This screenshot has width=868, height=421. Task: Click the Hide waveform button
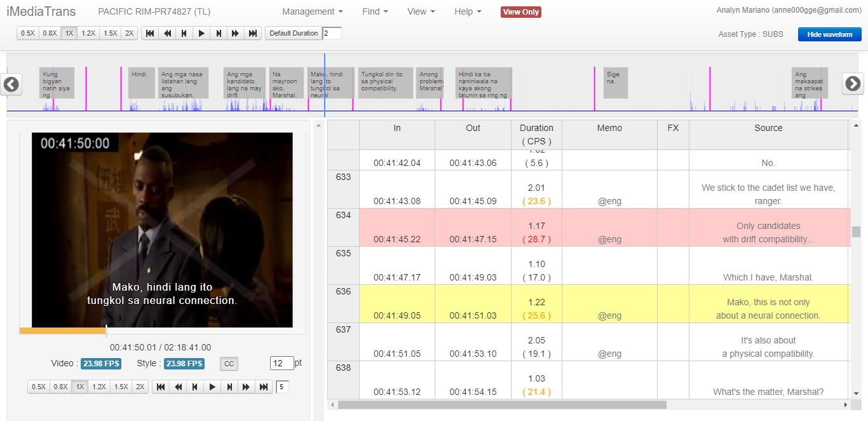pyautogui.click(x=830, y=34)
